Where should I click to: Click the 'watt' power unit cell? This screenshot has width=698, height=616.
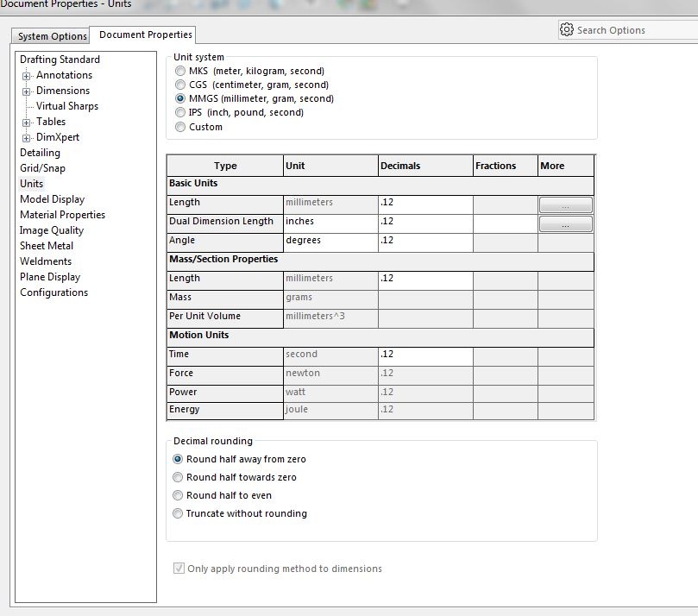point(330,394)
